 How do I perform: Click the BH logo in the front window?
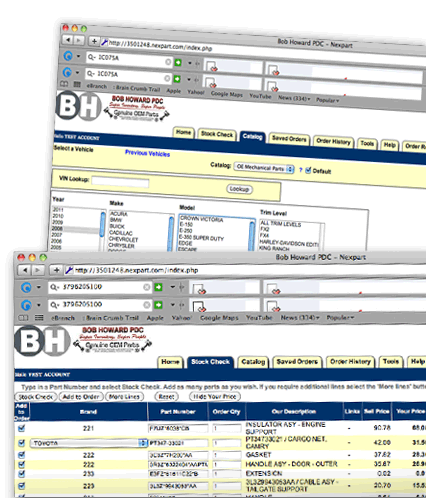pos(42,340)
